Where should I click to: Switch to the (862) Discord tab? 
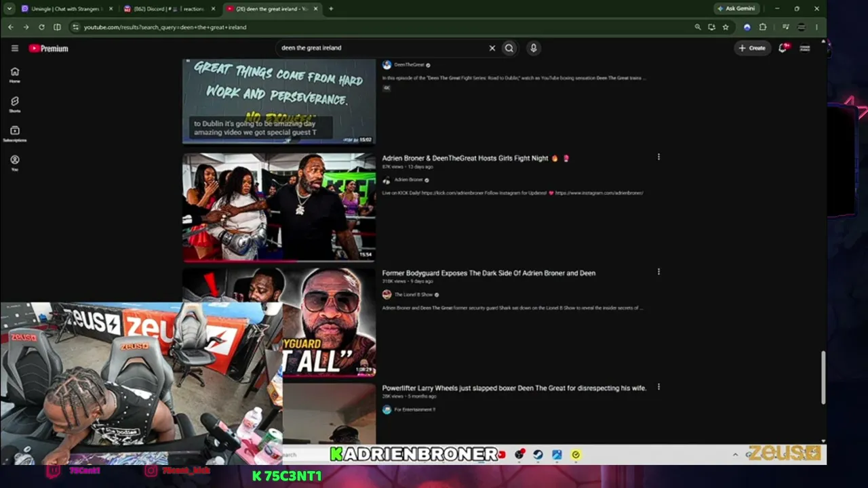point(169,9)
